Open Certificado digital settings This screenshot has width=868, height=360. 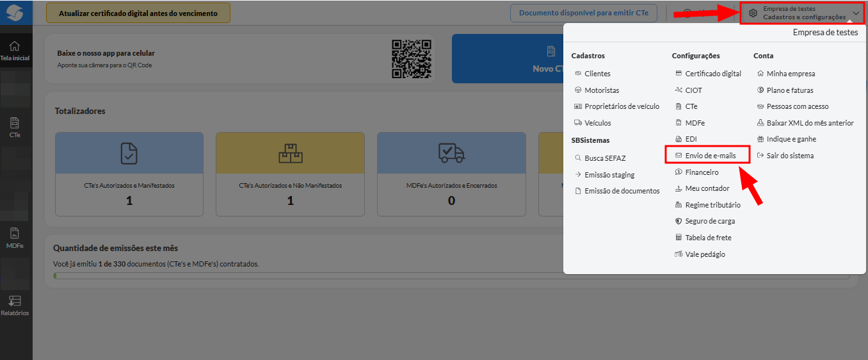tap(712, 74)
